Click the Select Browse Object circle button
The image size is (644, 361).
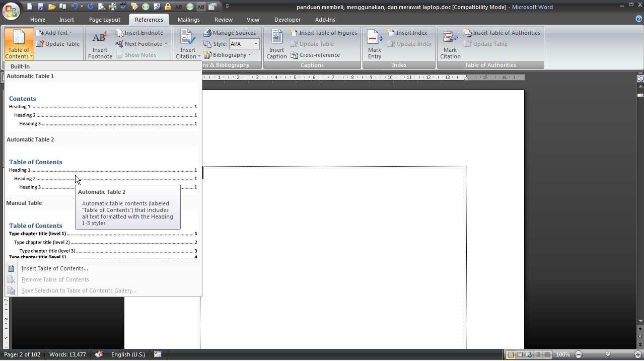click(x=640, y=336)
